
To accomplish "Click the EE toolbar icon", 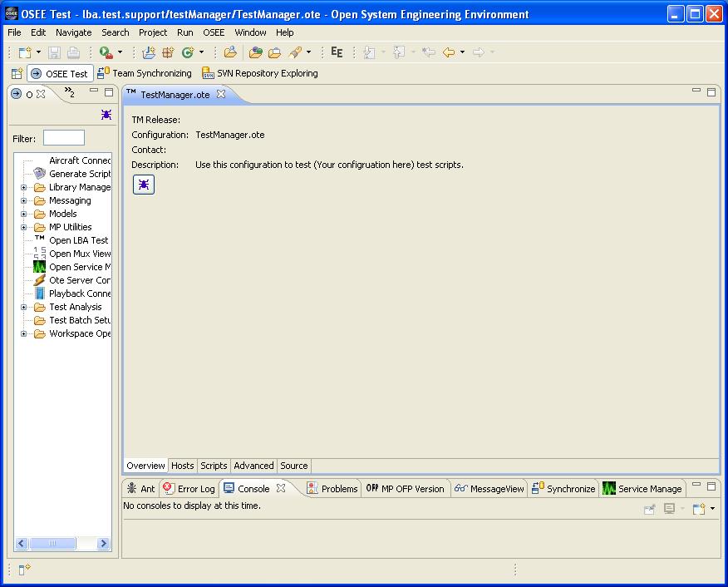I will point(337,52).
